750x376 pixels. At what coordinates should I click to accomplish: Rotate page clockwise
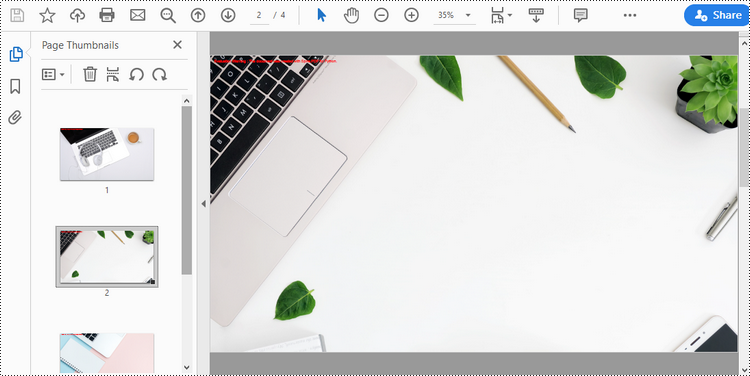point(159,74)
